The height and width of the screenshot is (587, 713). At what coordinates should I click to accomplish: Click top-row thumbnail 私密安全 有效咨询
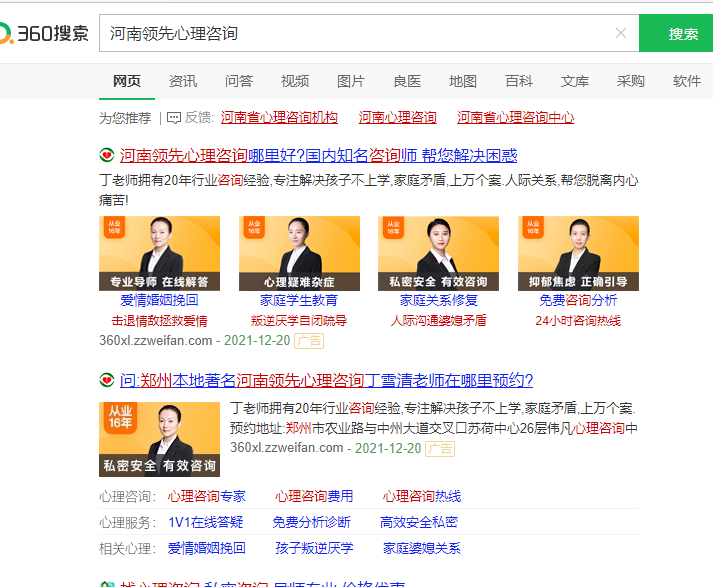pos(438,253)
